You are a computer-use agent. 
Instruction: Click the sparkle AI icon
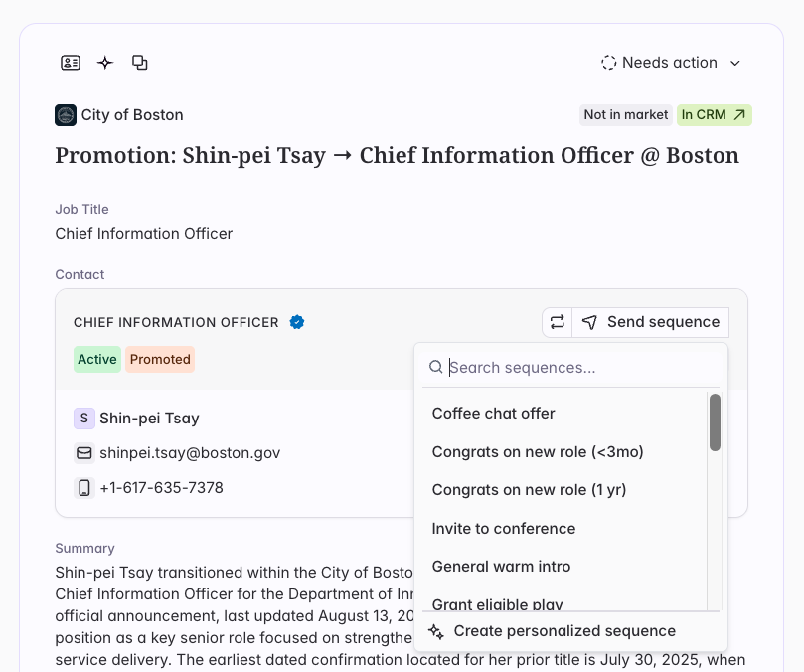pyautogui.click(x=105, y=63)
